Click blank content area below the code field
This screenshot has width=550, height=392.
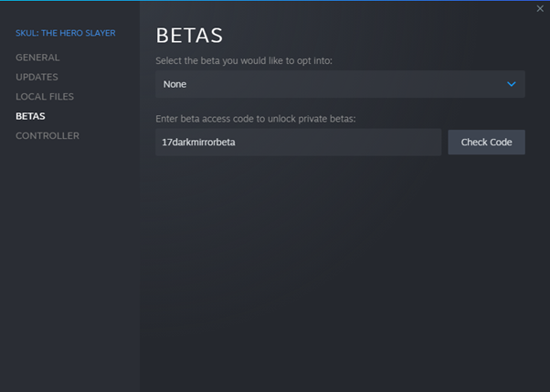pyautogui.click(x=339, y=265)
